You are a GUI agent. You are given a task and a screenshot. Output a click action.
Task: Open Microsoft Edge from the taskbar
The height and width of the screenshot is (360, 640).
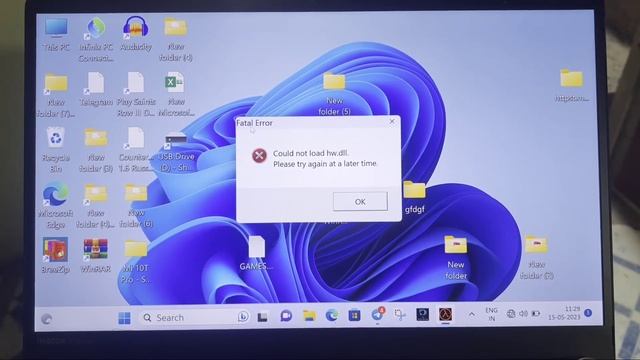(332, 315)
